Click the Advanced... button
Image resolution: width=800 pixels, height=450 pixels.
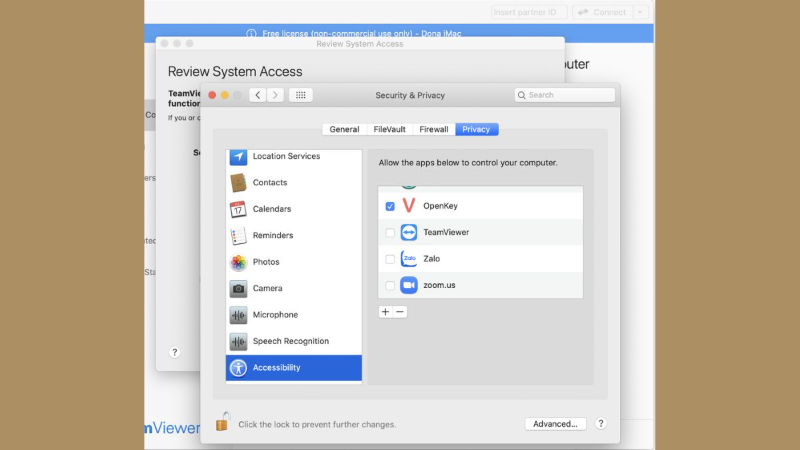pos(555,423)
